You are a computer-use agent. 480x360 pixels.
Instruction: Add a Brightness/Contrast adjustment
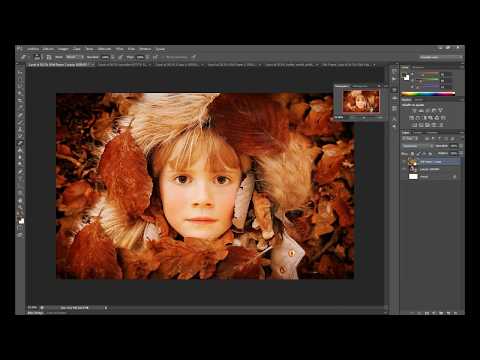pos(414,110)
